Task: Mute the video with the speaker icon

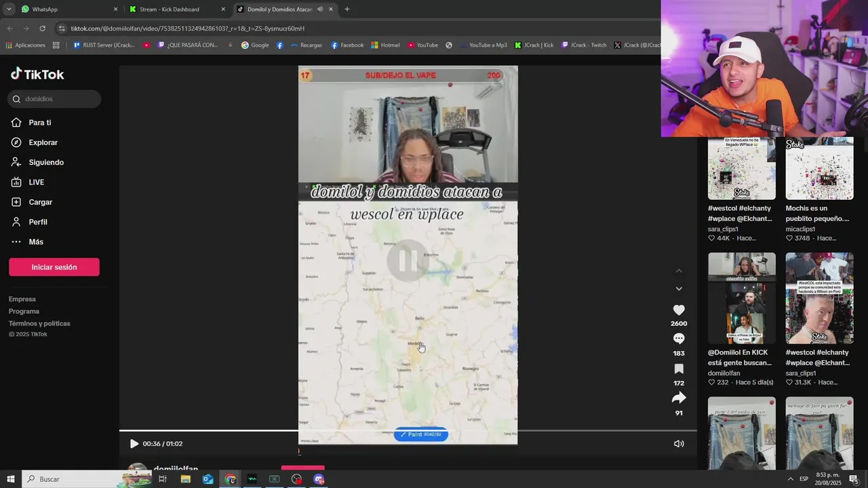Action: 679,444
